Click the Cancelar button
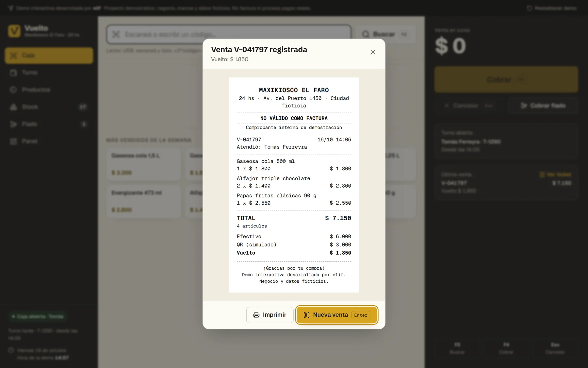The image size is (588, 368). (469, 106)
